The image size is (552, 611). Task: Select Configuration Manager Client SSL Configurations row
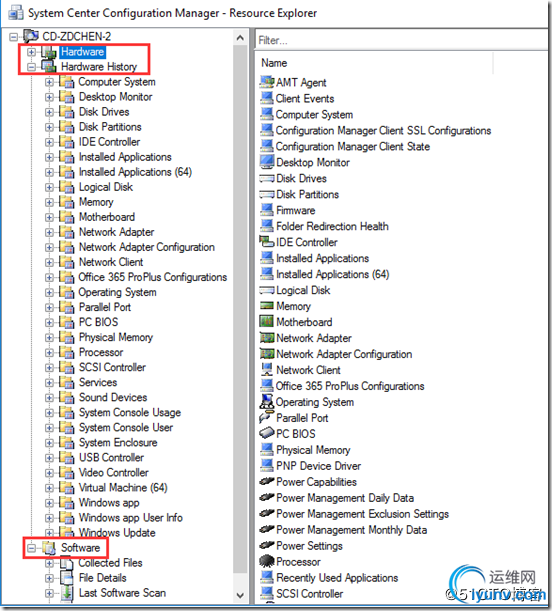(x=383, y=130)
